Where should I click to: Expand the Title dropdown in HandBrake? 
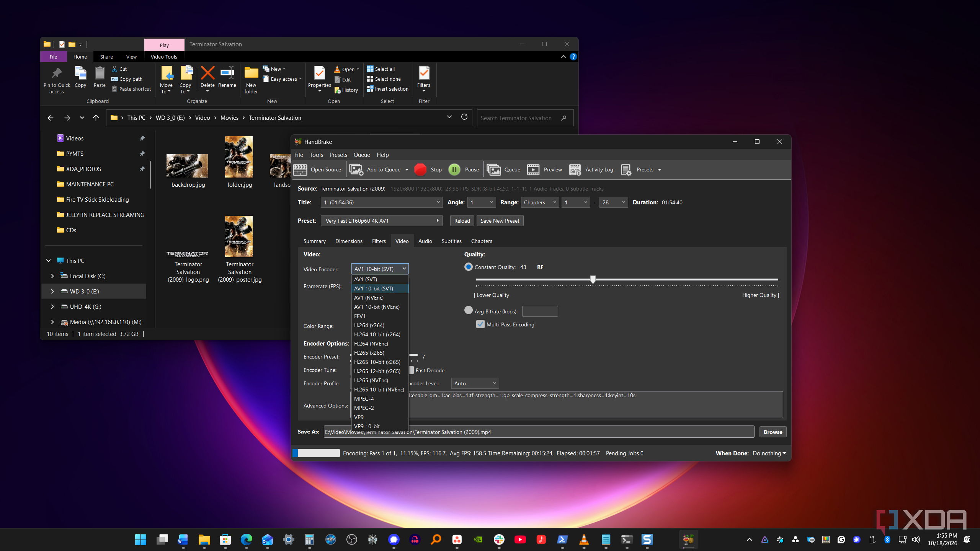coord(382,202)
